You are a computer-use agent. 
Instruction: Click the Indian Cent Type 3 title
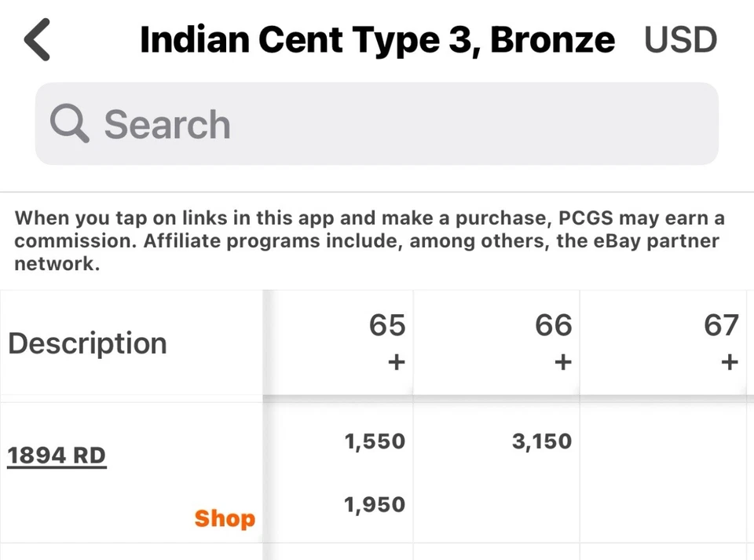(377, 40)
